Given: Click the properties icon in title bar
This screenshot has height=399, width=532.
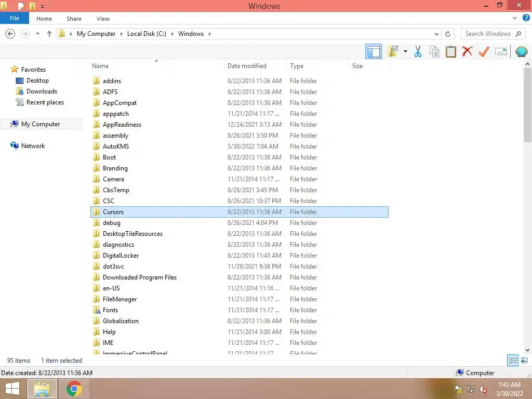Looking at the screenshot, I should click(21, 6).
